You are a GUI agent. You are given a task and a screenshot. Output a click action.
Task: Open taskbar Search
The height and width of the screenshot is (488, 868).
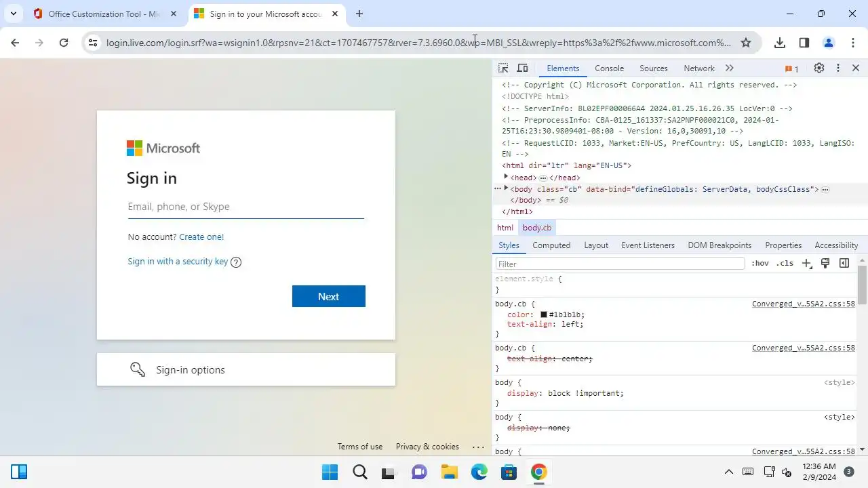tap(359, 472)
